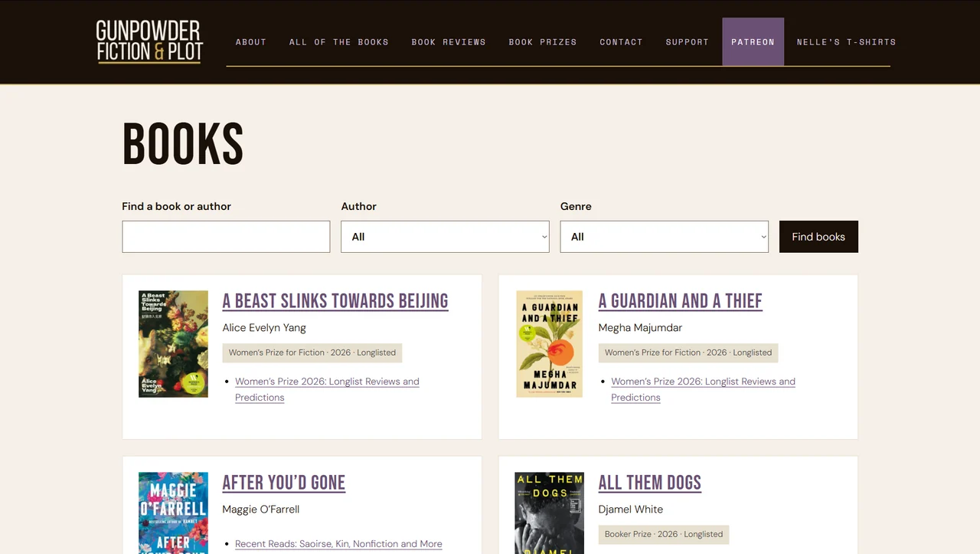Click A Guardian and a Thief cover image

550,344
